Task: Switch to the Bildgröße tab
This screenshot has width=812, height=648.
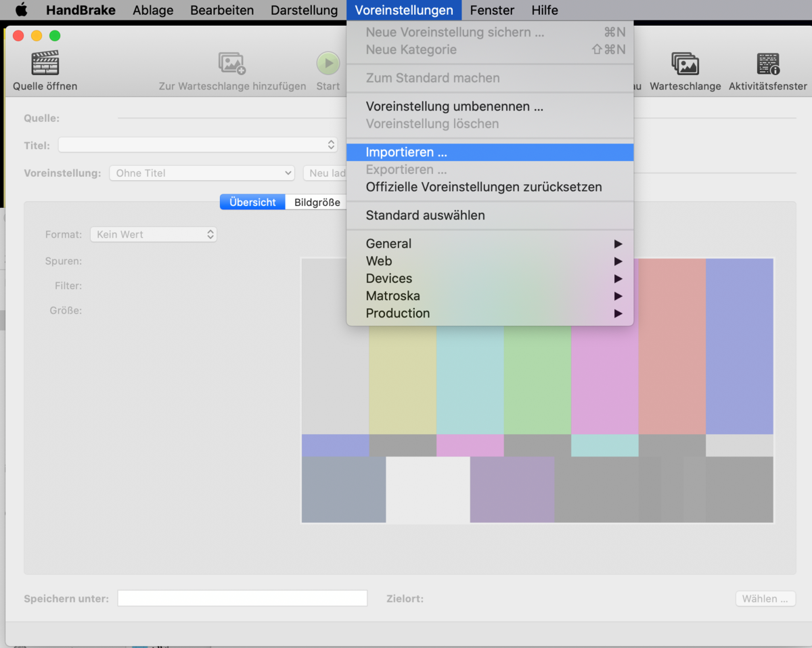Action: pos(317,202)
